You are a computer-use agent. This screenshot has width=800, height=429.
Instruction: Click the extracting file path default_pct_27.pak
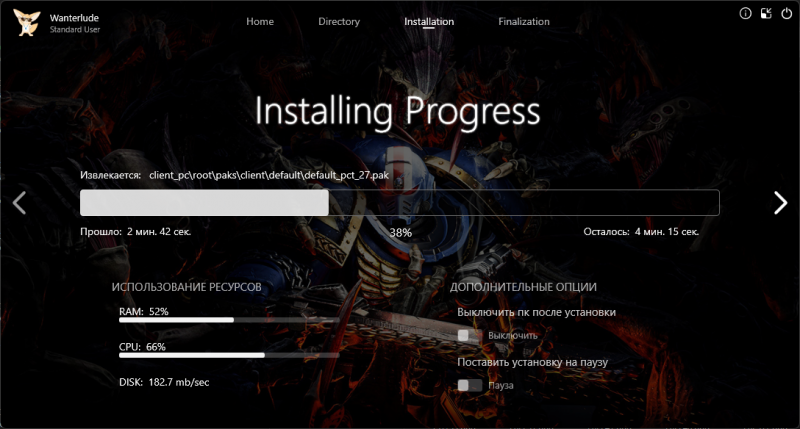[269, 175]
